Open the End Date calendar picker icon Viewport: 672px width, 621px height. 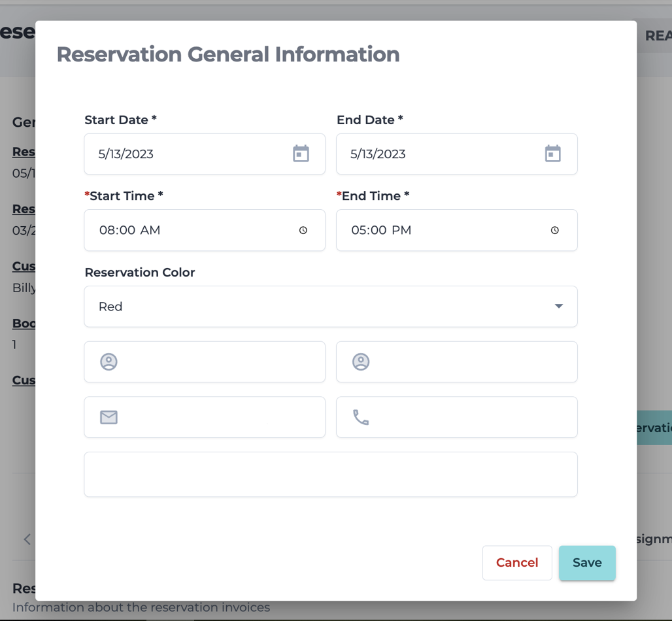(552, 154)
